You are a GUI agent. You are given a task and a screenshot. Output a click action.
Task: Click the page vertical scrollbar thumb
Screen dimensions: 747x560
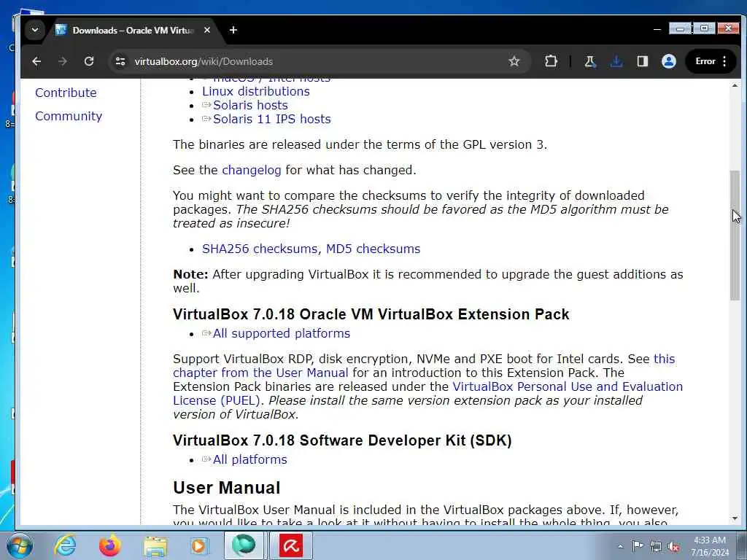point(735,236)
